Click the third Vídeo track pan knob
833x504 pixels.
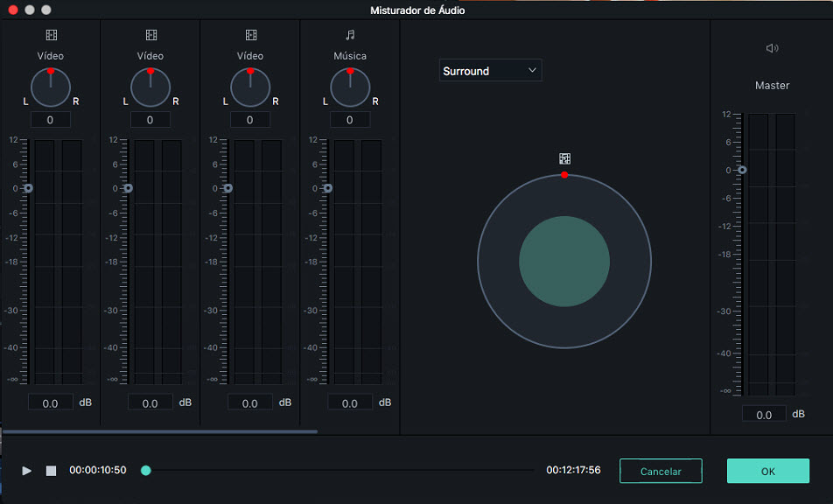pyautogui.click(x=250, y=87)
